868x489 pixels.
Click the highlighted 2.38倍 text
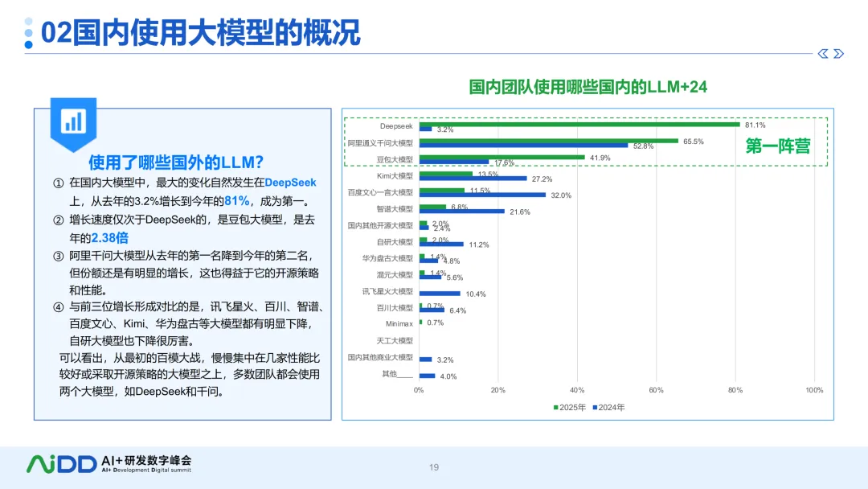[109, 238]
